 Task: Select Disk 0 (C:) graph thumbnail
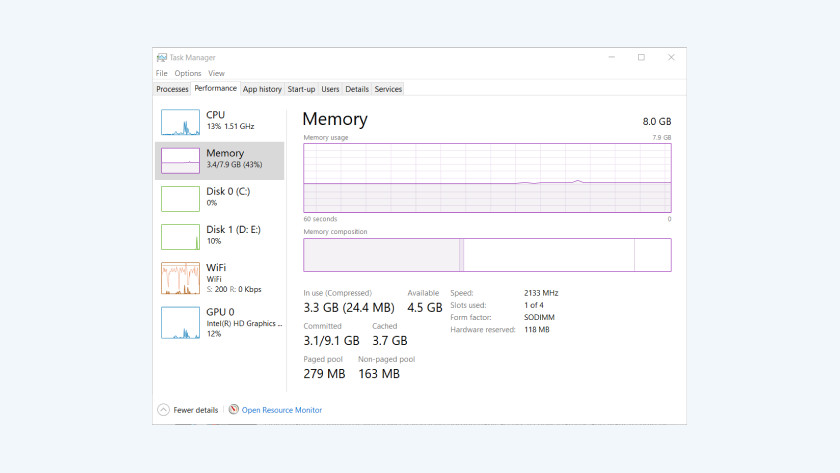pyautogui.click(x=181, y=198)
